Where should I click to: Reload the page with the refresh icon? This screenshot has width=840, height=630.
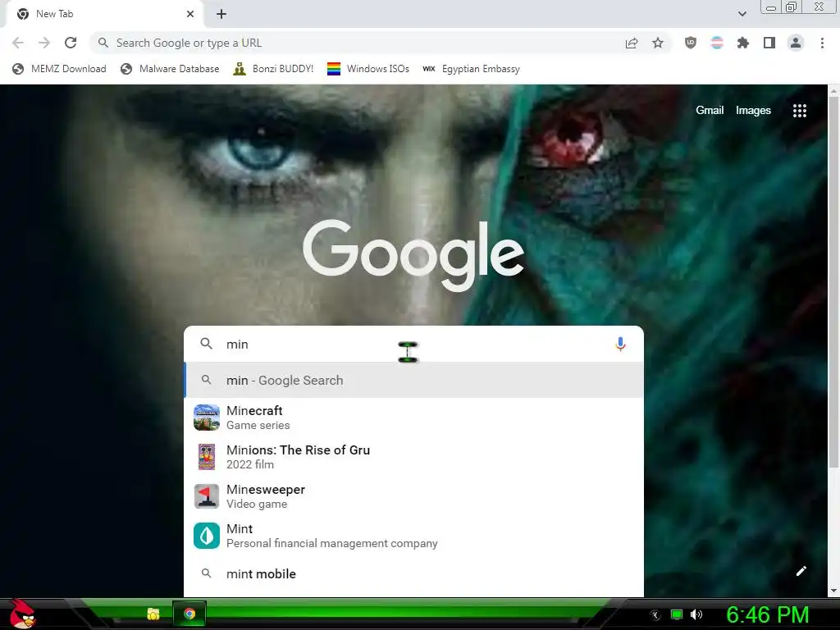71,43
